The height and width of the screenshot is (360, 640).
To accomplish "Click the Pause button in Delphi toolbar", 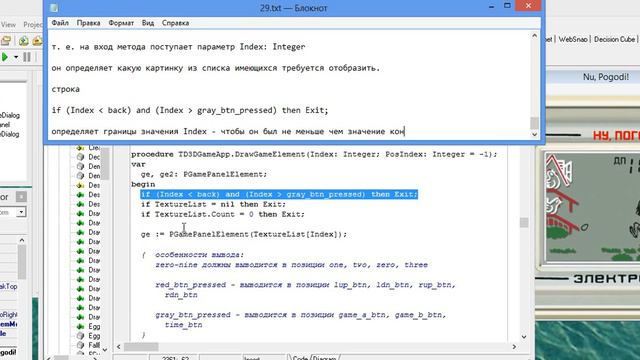I will click(27, 57).
